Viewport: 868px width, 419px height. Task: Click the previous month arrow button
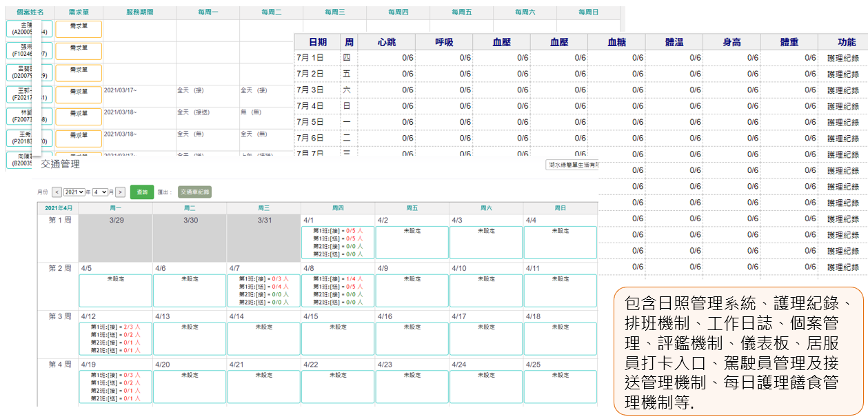(x=57, y=192)
